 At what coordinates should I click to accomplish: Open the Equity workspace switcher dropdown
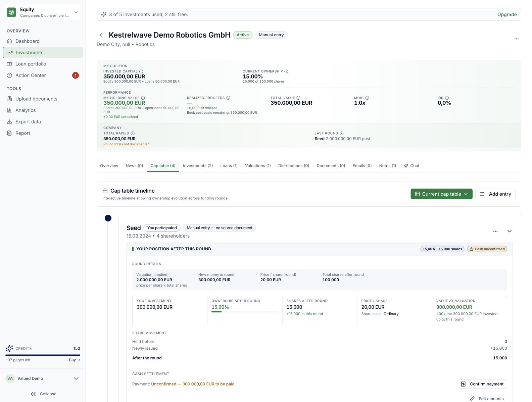(43, 12)
